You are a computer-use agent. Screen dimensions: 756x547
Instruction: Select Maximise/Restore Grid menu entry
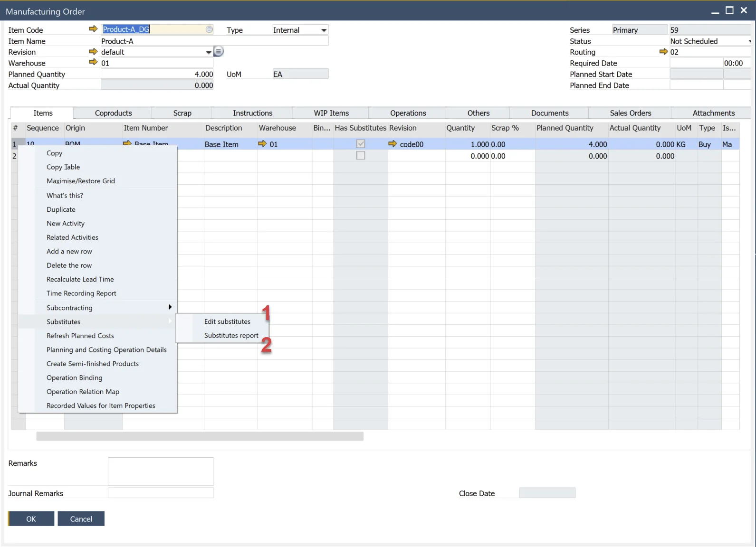pyautogui.click(x=97, y=181)
